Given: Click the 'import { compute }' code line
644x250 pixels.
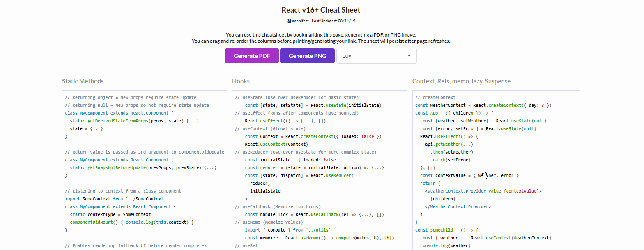Looking at the screenshot, I should 288,230.
